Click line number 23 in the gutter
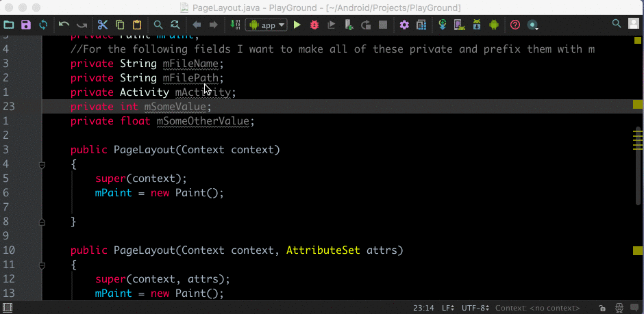The image size is (644, 314). coord(9,107)
